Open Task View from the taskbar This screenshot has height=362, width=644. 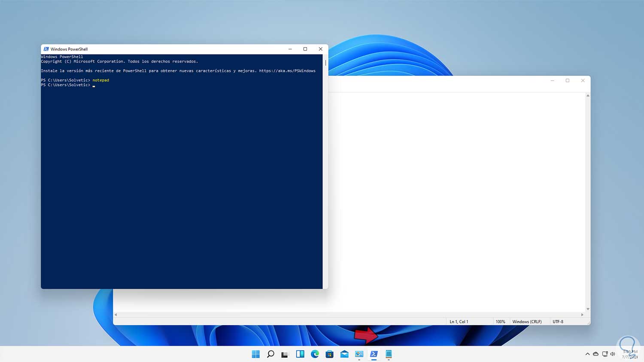tap(285, 354)
